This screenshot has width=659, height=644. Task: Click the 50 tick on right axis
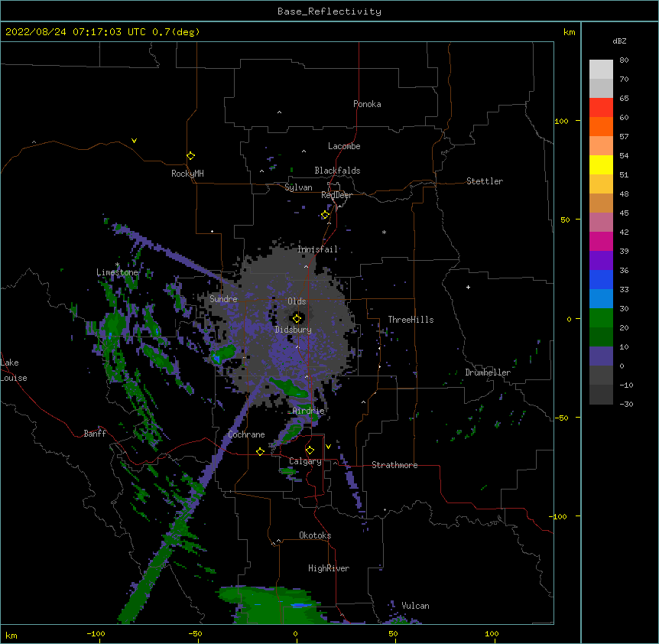[565, 220]
